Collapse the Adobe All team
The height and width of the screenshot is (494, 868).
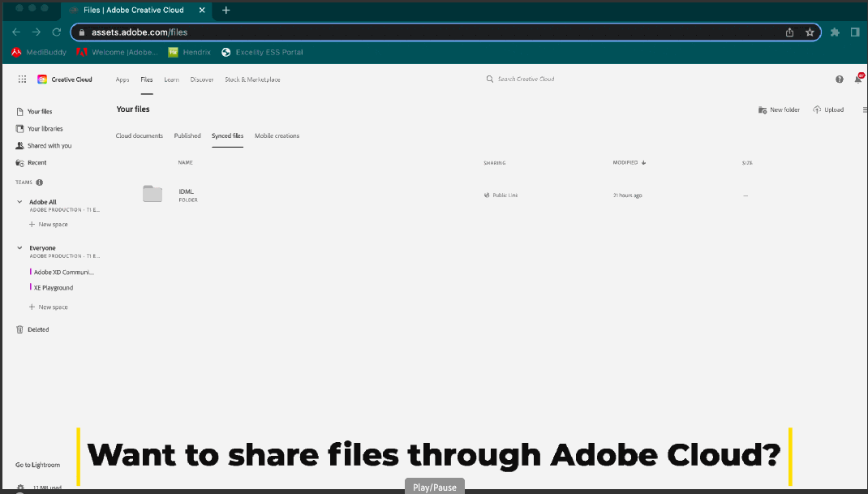[x=19, y=202]
